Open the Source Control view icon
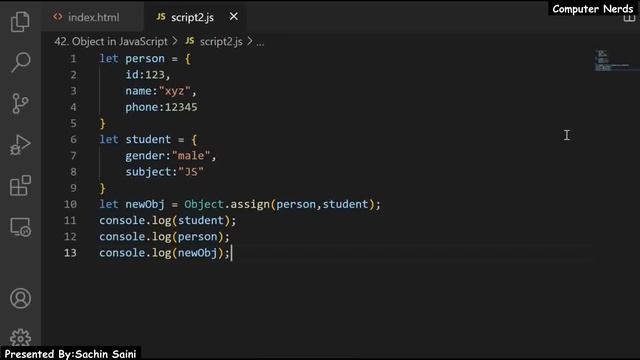The height and width of the screenshot is (360, 640). pos(20,103)
